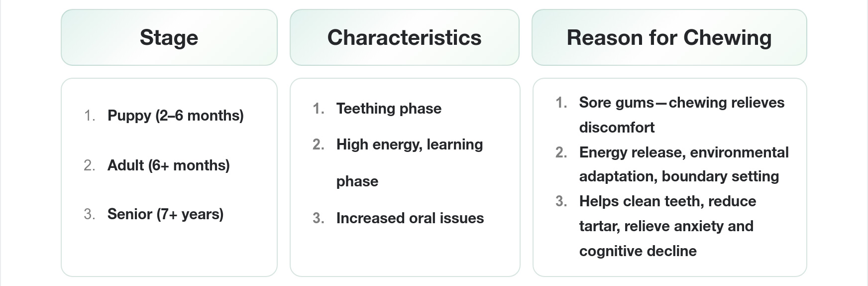
Task: Click the "Teething phase" characteristic
Action: (389, 109)
